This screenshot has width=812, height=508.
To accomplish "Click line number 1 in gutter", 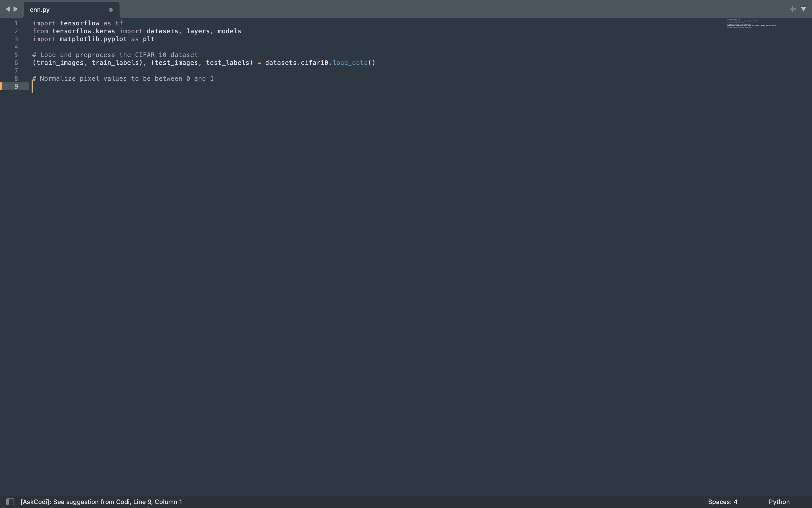I will [16, 23].
